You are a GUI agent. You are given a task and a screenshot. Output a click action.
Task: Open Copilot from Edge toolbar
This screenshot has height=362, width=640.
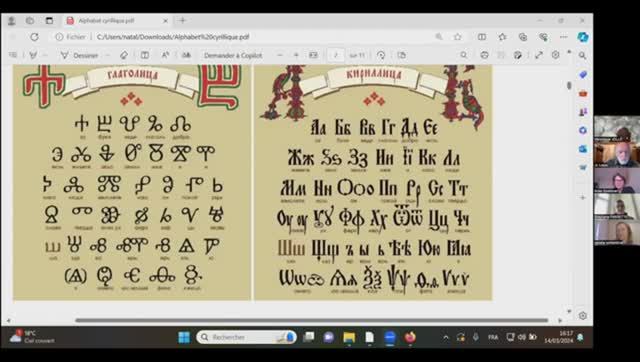coord(582,37)
